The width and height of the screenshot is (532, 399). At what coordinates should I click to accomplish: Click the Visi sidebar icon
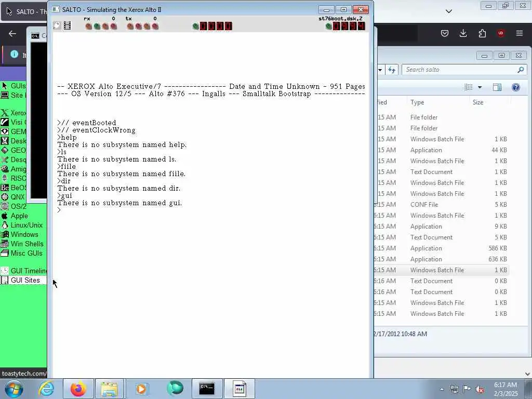(4, 122)
